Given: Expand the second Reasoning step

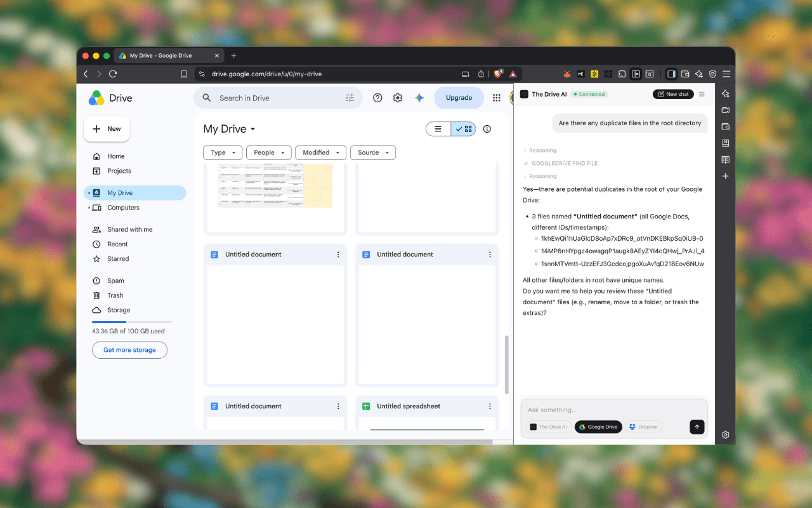Looking at the screenshot, I should pyautogui.click(x=540, y=177).
